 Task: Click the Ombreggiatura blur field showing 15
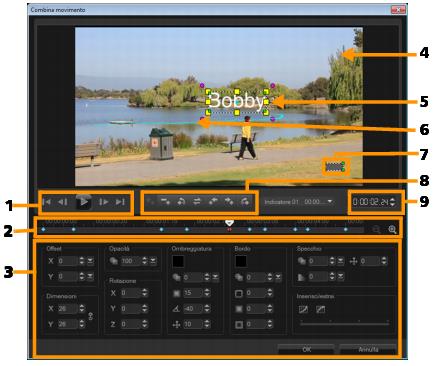click(x=193, y=293)
